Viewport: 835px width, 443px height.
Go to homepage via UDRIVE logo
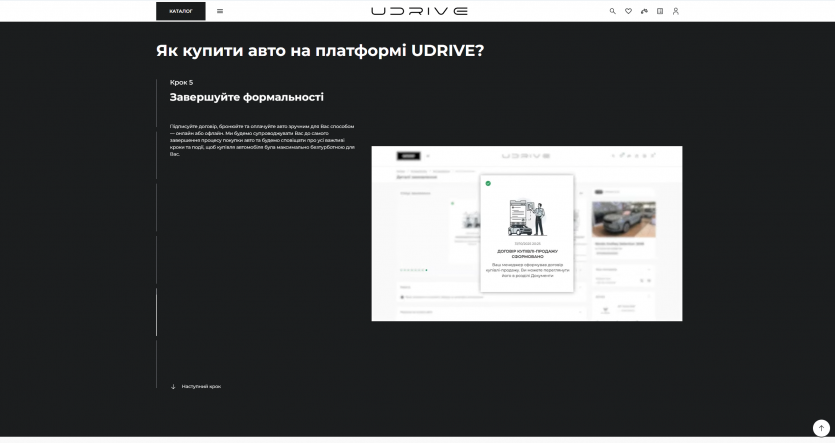(x=419, y=11)
